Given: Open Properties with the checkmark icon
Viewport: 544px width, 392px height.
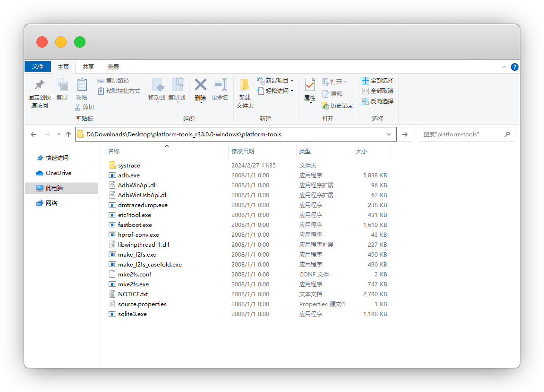Looking at the screenshot, I should click(x=310, y=85).
